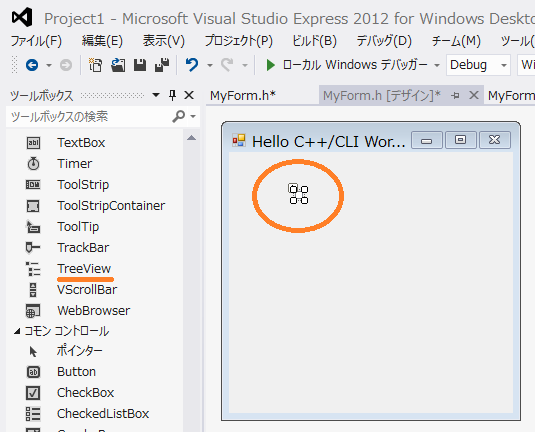Select the Button control icon
The image size is (535, 432).
(x=33, y=372)
